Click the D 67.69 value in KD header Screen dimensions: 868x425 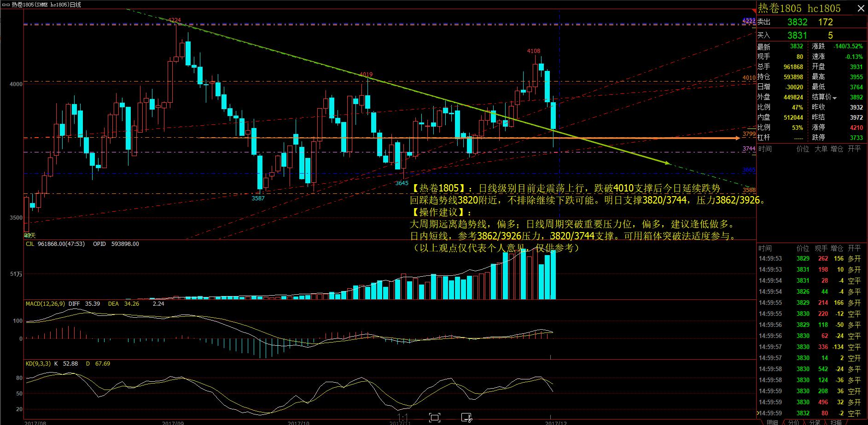click(98, 364)
